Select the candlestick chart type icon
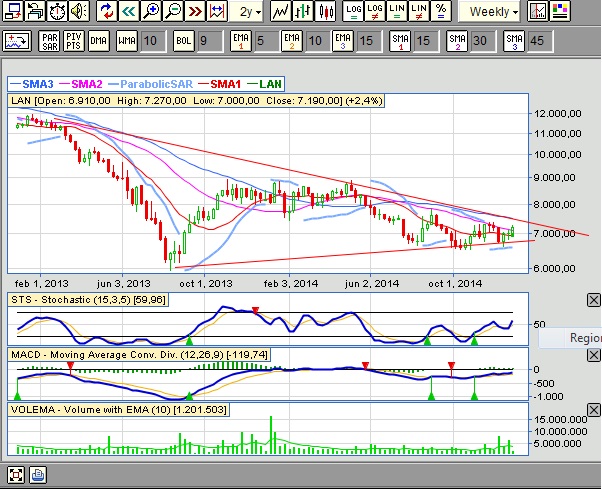This screenshot has width=602, height=490. click(x=325, y=12)
